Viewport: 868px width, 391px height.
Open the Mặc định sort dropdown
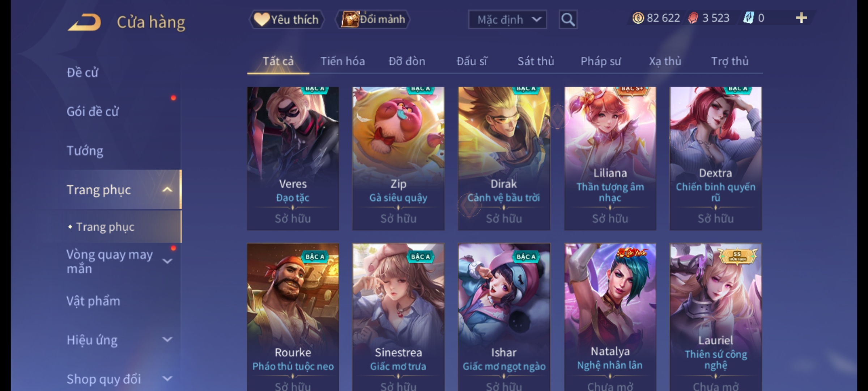pyautogui.click(x=507, y=20)
